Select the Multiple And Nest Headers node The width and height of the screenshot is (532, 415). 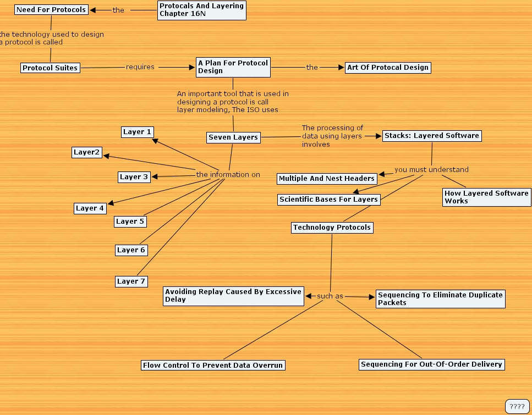coord(327,178)
